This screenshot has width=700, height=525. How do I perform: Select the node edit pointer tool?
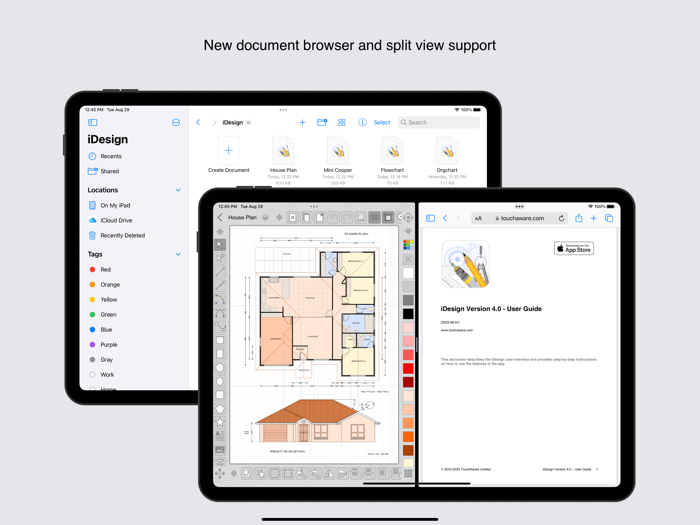click(220, 258)
